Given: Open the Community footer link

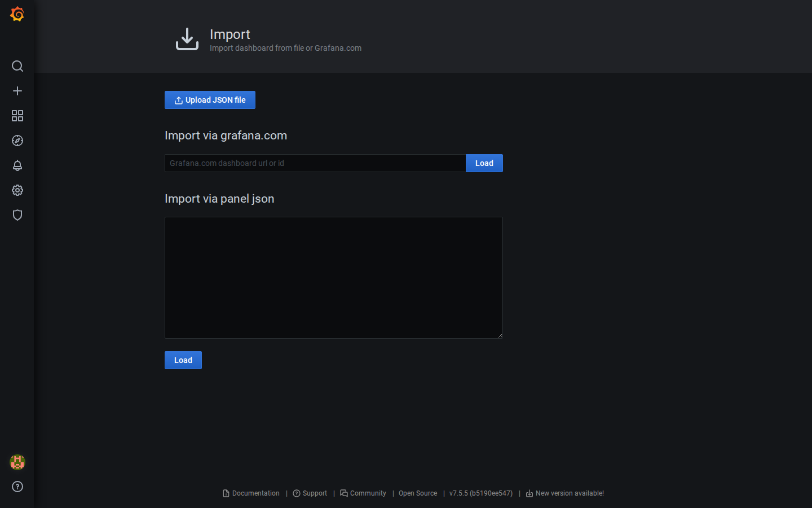Looking at the screenshot, I should point(363,493).
